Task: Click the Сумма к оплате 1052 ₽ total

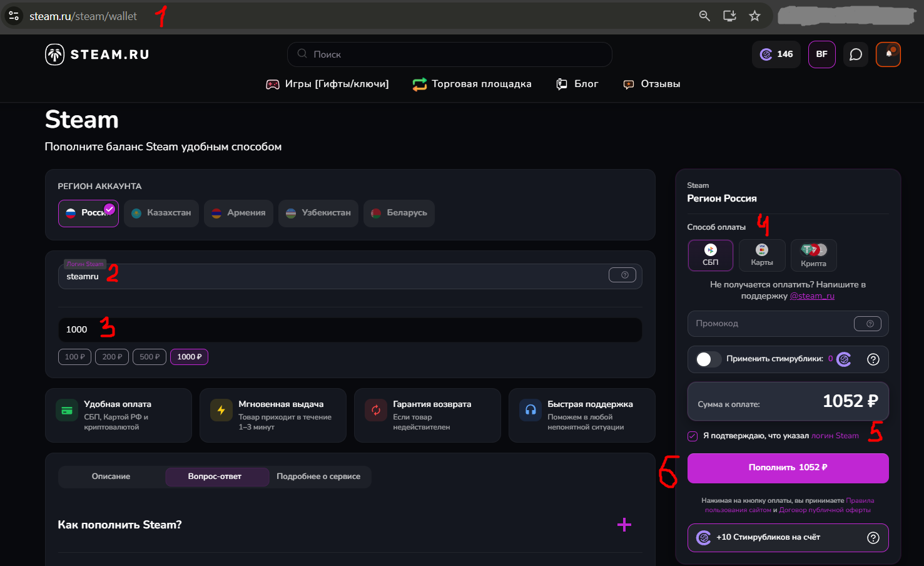Action: 788,401
